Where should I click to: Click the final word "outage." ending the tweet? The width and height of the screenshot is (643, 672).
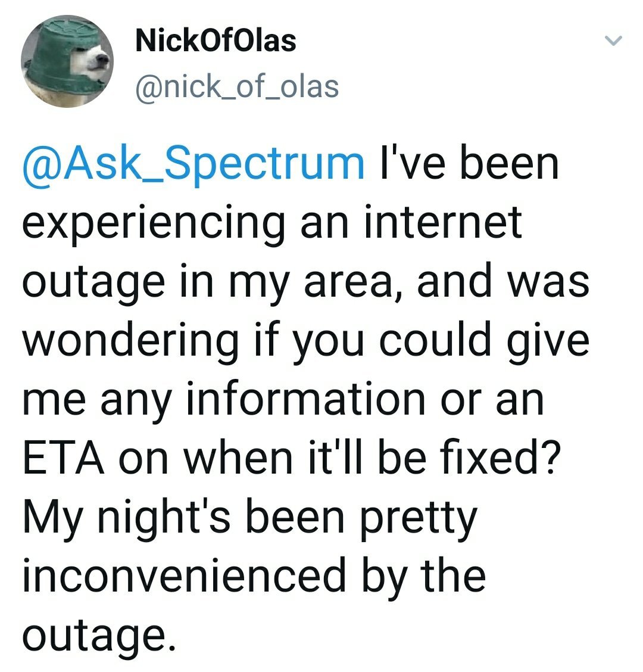tap(101, 636)
